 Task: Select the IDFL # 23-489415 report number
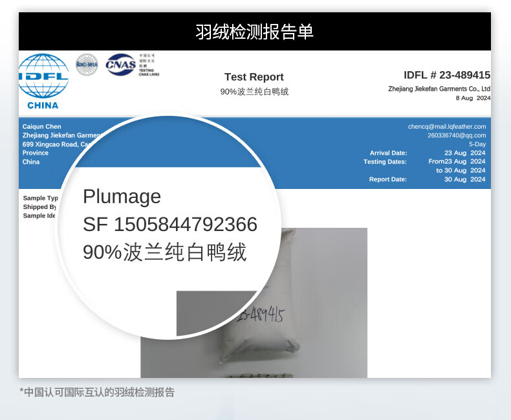point(446,75)
